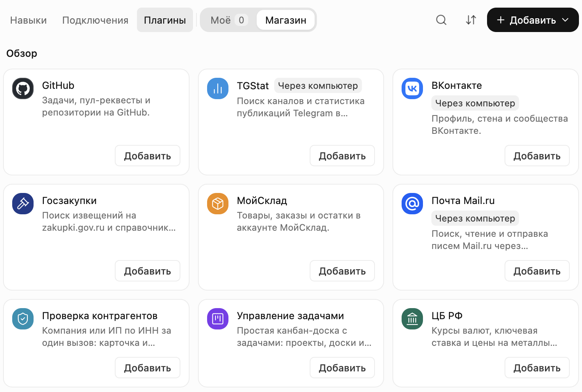Open search with the magnifier icon

coord(441,20)
